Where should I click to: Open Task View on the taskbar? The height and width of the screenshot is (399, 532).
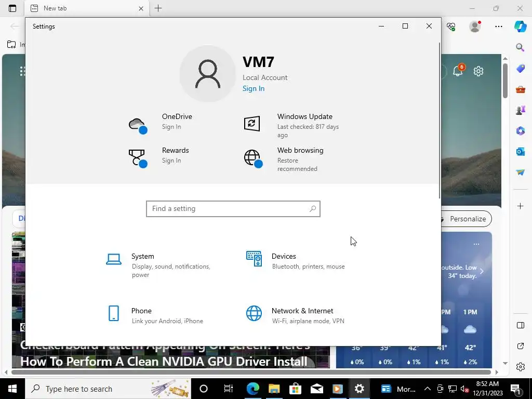coord(229,389)
